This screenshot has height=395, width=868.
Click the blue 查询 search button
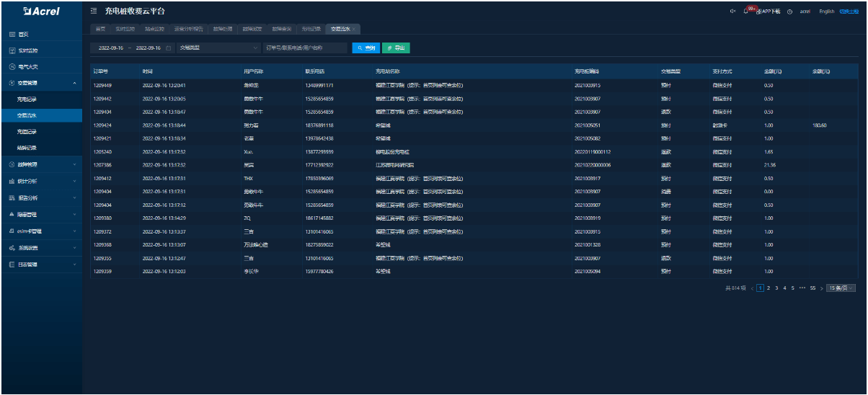coord(366,48)
